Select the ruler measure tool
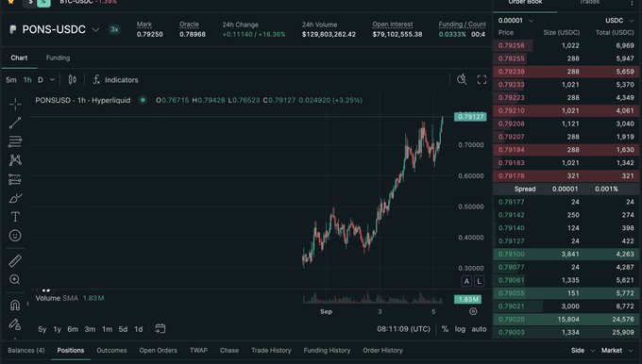The image size is (642, 364). click(x=15, y=260)
